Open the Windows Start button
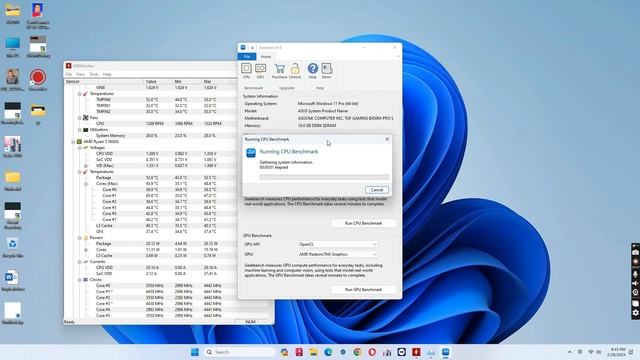The image size is (640, 360). 195,352
